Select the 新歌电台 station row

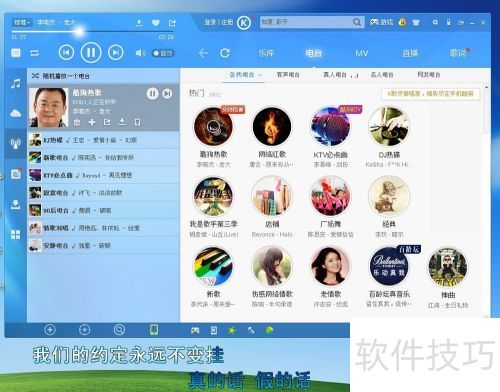[103, 157]
